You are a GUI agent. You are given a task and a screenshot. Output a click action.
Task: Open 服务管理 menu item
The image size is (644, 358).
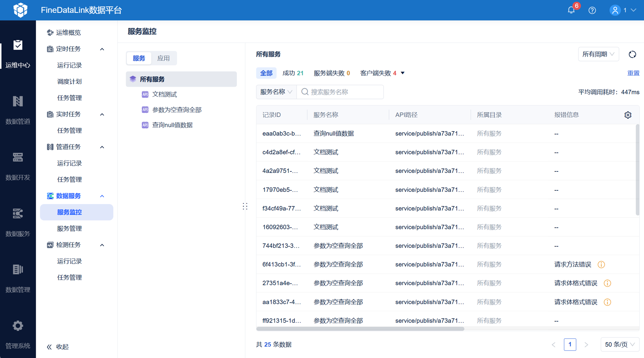click(x=69, y=228)
